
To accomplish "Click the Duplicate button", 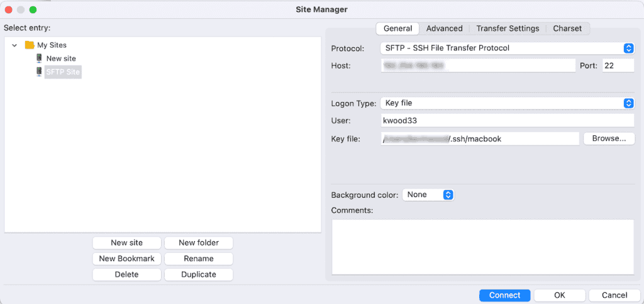I will (x=199, y=275).
